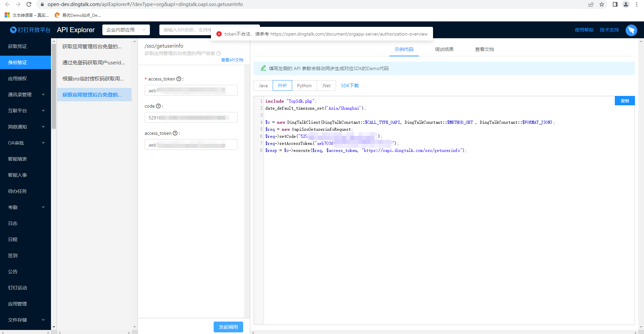This screenshot has height=334, width=644.
Task: Select 获取凭证 in the sidebar
Action: [25, 46]
